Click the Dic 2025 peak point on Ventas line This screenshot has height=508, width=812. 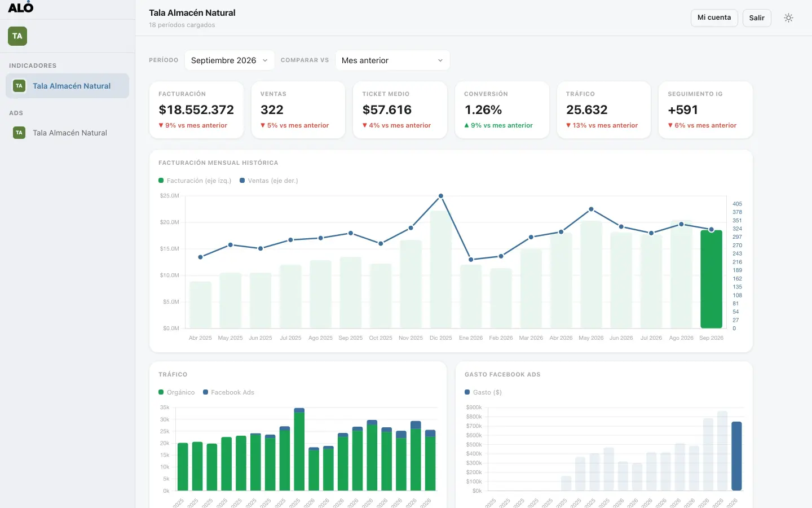(441, 196)
